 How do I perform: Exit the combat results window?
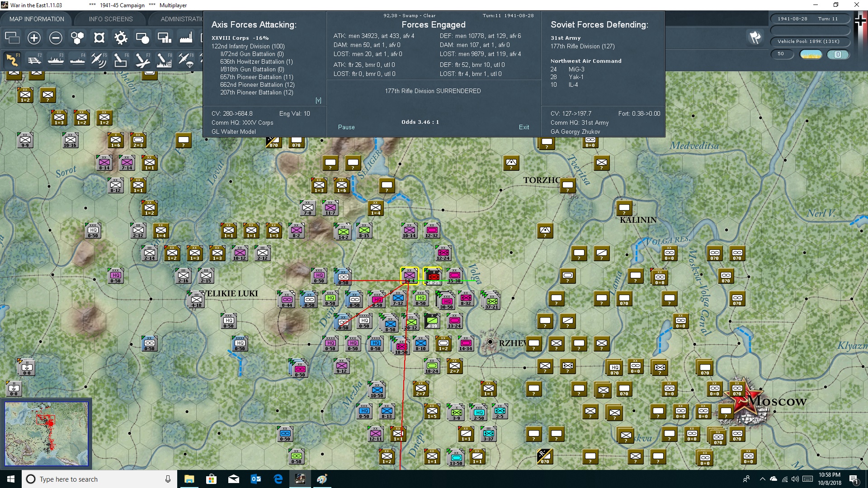pyautogui.click(x=524, y=127)
